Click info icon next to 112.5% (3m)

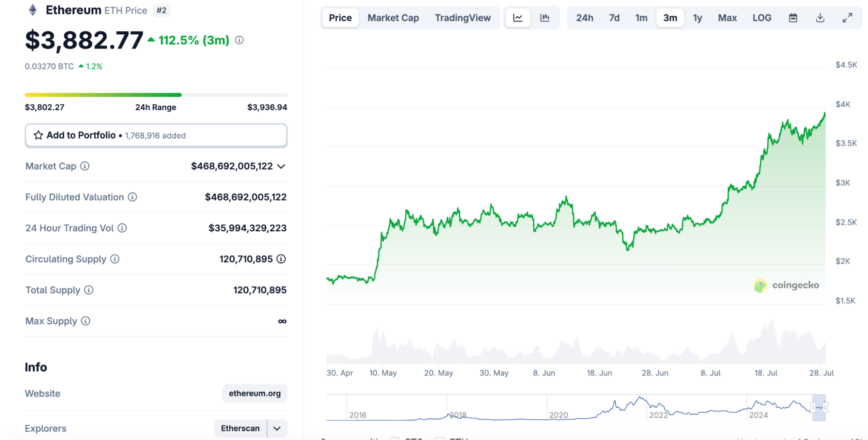(239, 40)
